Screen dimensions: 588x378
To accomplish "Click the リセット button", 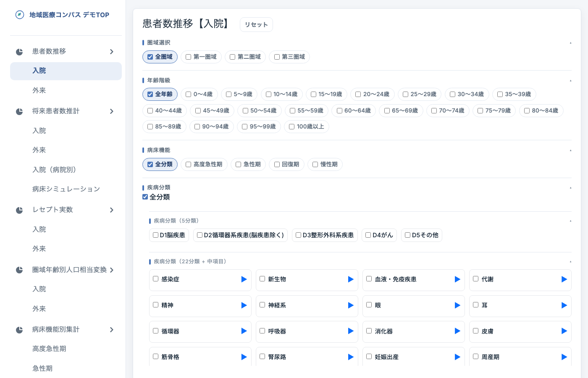I will (256, 25).
